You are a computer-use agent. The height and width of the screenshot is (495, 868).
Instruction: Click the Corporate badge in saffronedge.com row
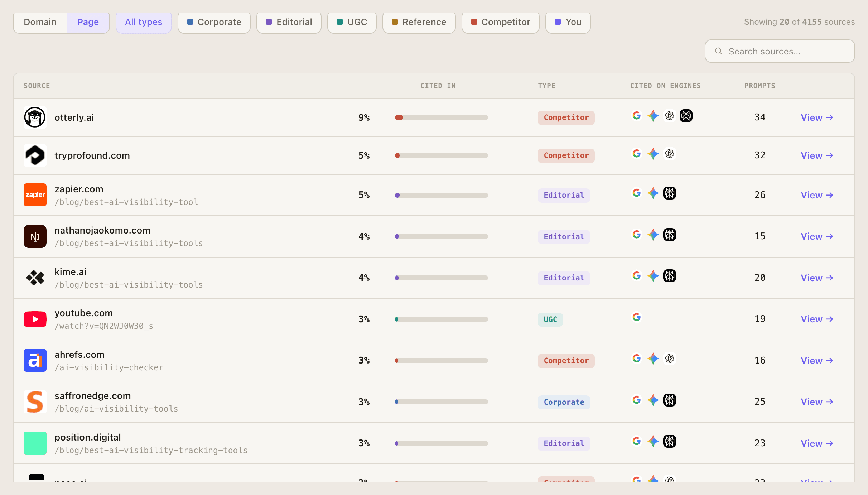coord(564,402)
